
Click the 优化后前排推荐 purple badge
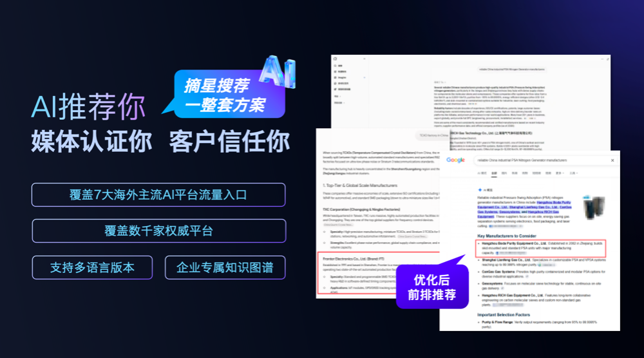click(432, 287)
